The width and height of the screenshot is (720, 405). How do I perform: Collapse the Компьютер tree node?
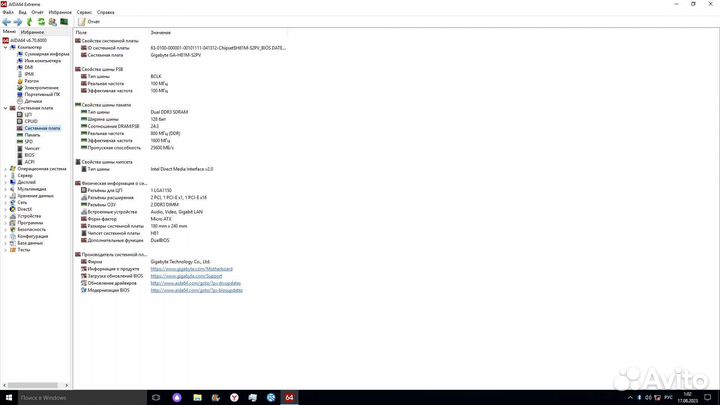[x=3, y=47]
